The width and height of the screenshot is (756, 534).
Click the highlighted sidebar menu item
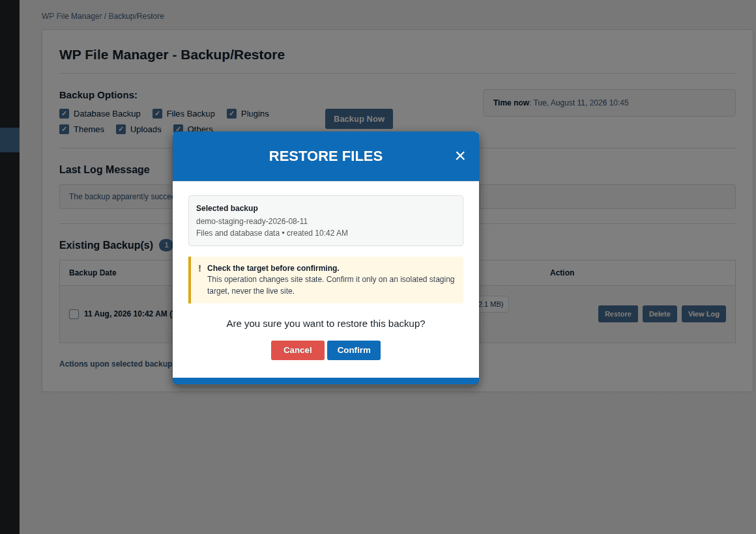click(x=10, y=140)
